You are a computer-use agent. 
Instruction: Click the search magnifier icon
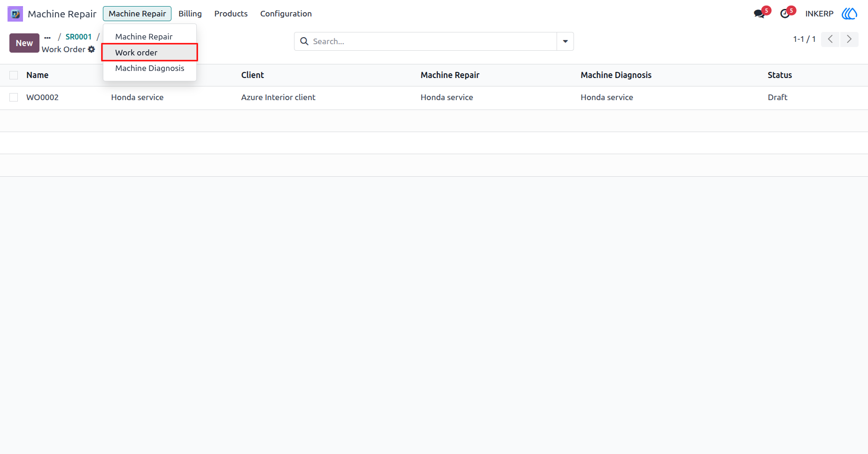(304, 41)
